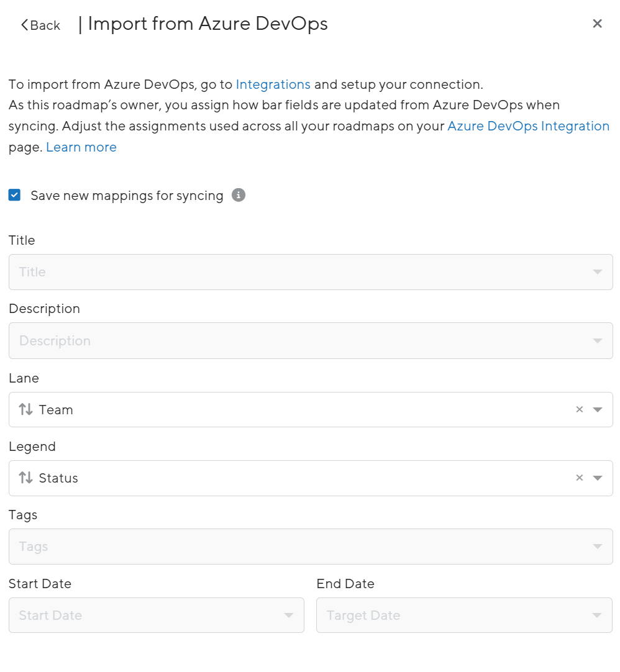Open the info tooltip beside Save new mappings
The height and width of the screenshot is (672, 620).
click(x=238, y=195)
